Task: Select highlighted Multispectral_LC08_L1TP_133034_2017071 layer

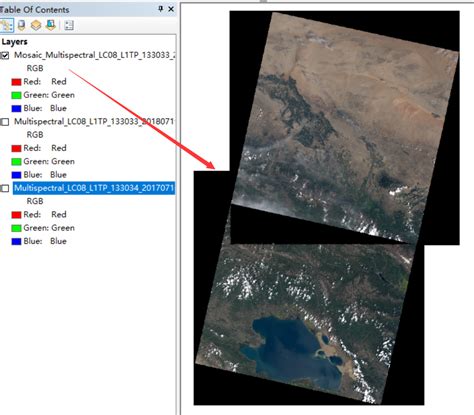Action: point(94,188)
